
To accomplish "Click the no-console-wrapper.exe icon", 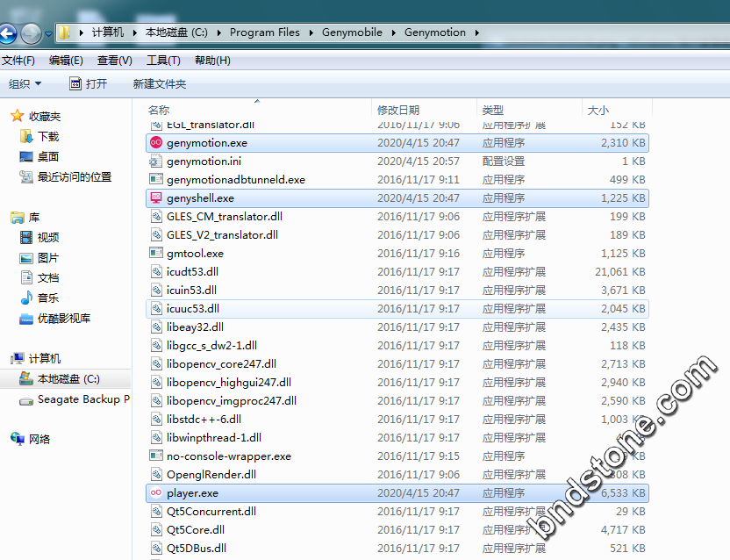I will 156,456.
